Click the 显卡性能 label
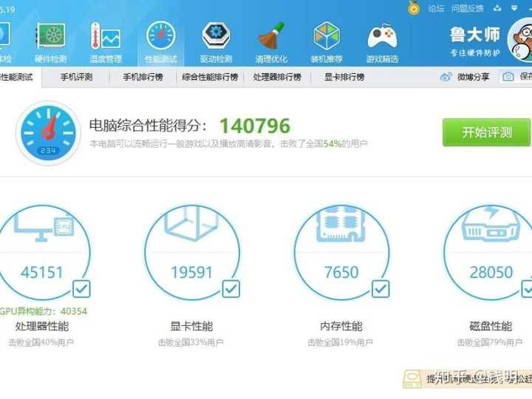The image size is (532, 399). point(191,326)
